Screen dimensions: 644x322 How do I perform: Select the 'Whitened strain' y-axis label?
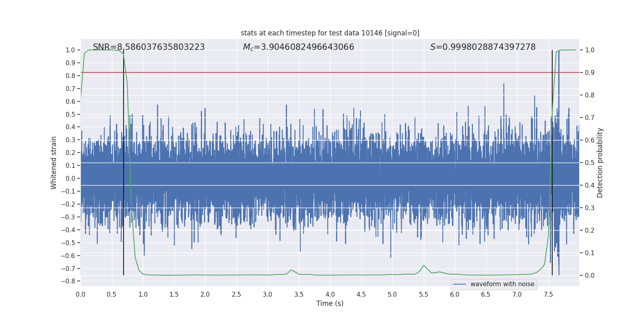(54, 163)
